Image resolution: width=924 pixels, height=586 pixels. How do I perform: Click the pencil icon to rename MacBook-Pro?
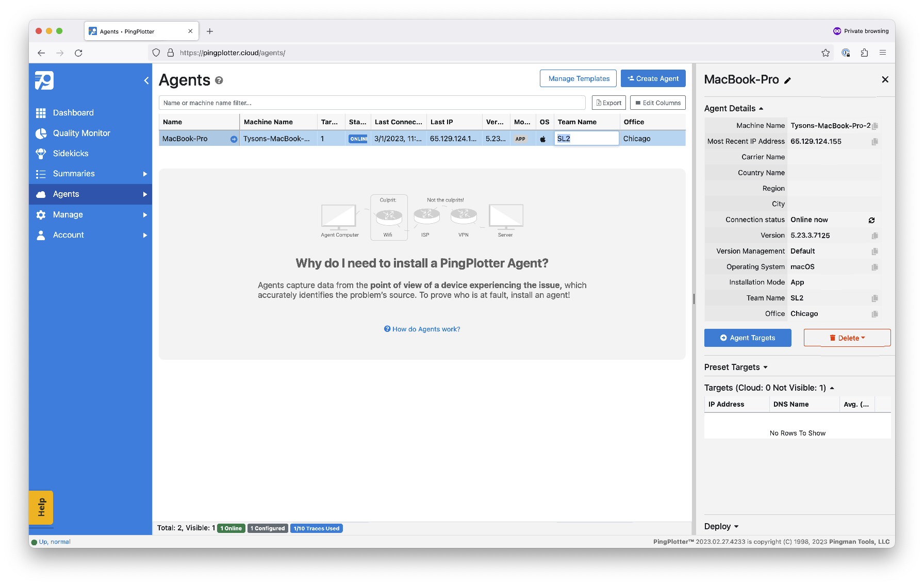click(787, 80)
